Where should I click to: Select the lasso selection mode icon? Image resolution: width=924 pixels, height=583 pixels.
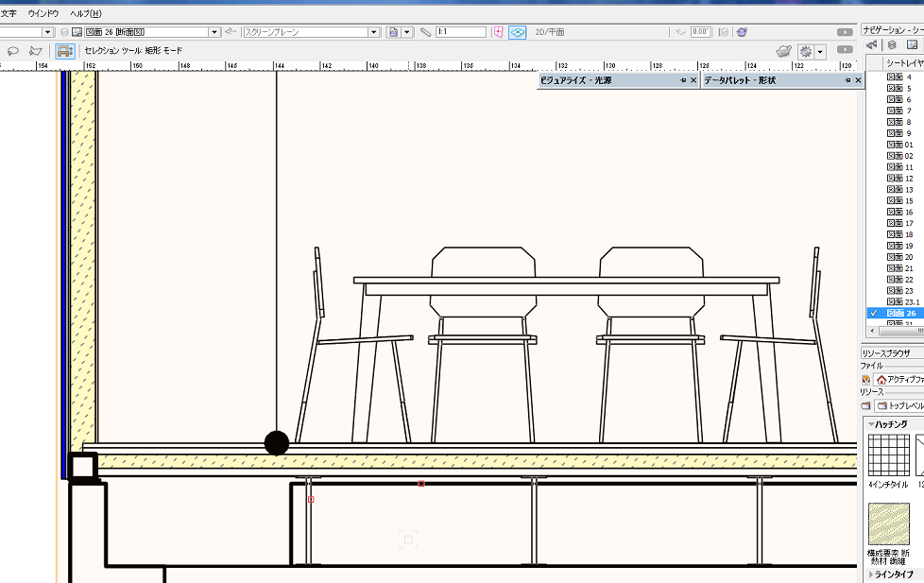click(x=13, y=51)
